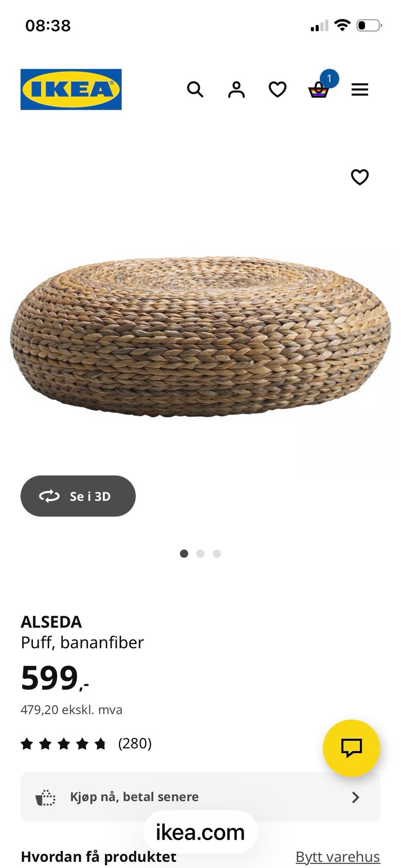Click the review count (280)
This screenshot has width=401, height=868.
pos(135,744)
